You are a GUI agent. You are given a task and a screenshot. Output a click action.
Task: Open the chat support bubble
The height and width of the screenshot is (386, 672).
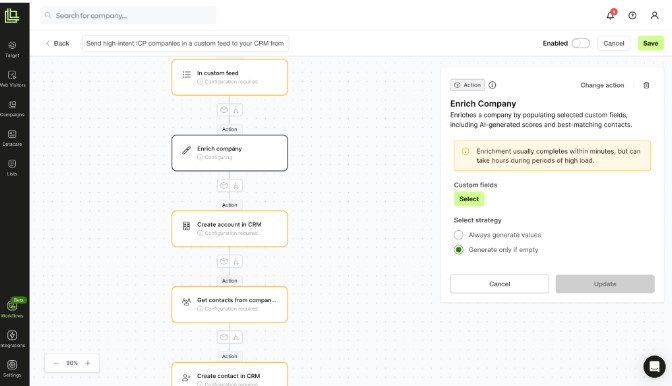click(x=654, y=367)
